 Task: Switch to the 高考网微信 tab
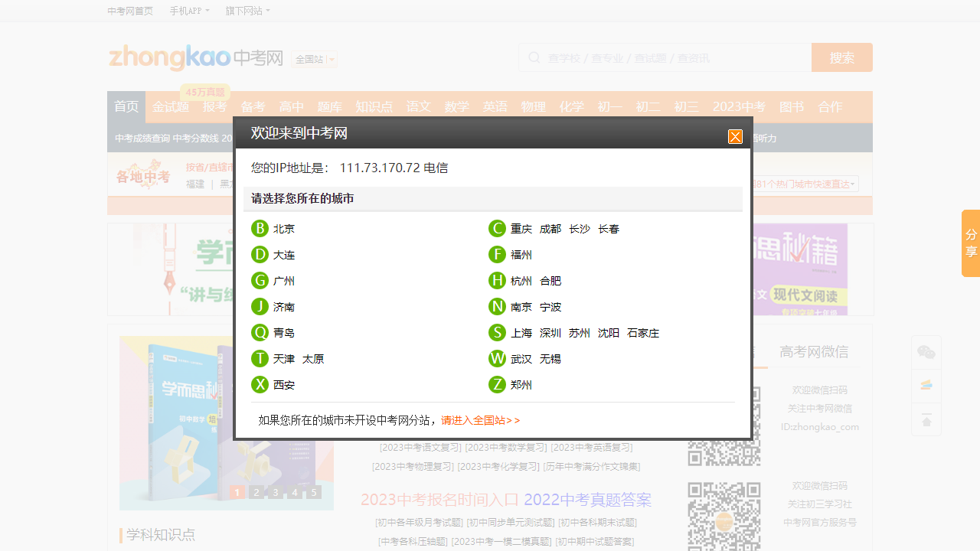tap(814, 352)
